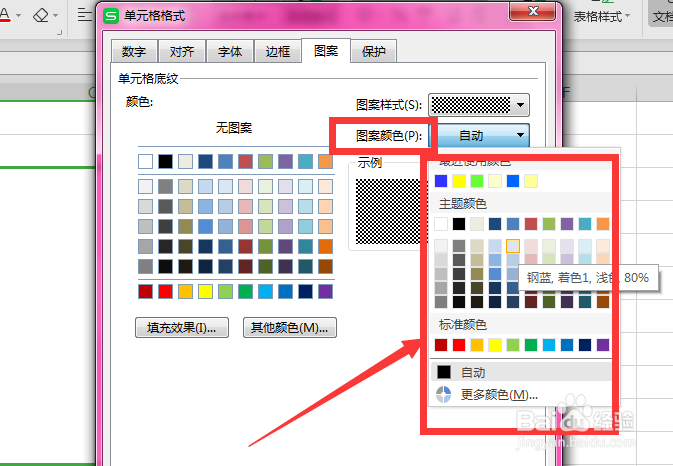Pick olive green swatch in left palette top row

tap(266, 162)
